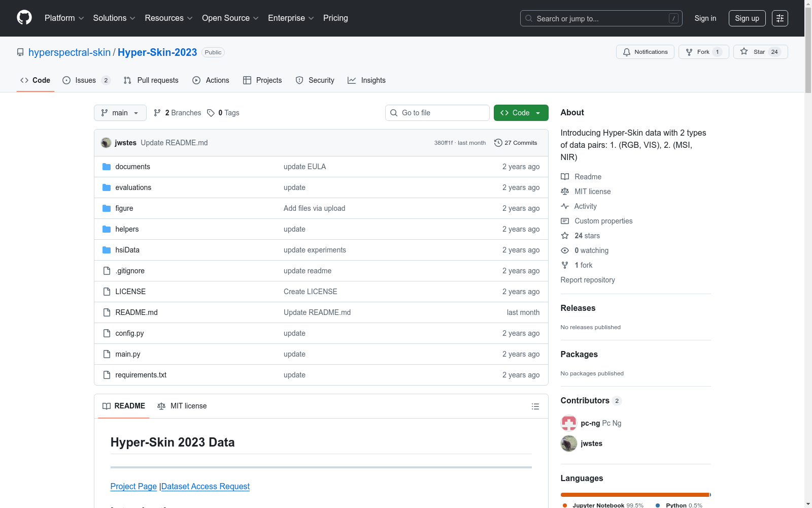
Task: Click the Sign in link
Action: [705, 18]
